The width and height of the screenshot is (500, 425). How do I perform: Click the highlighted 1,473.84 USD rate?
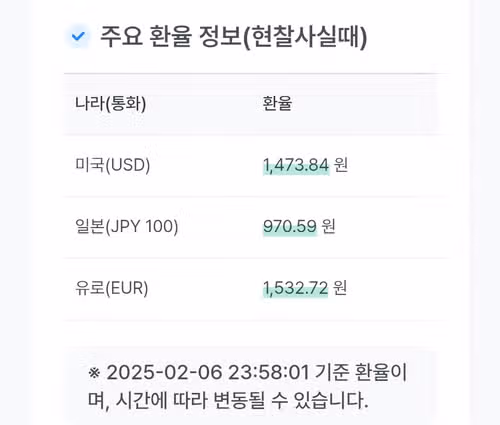point(296,165)
